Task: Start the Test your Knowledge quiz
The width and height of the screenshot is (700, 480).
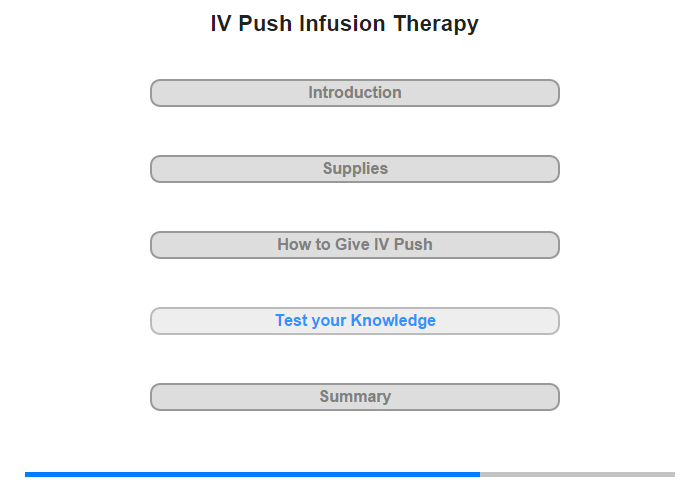Action: 354,321
